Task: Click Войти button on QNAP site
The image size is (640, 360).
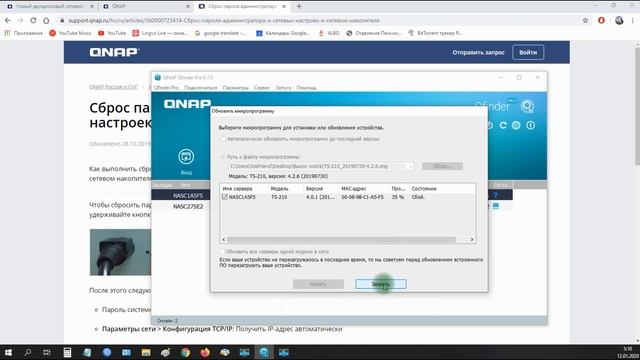Action: (x=528, y=52)
